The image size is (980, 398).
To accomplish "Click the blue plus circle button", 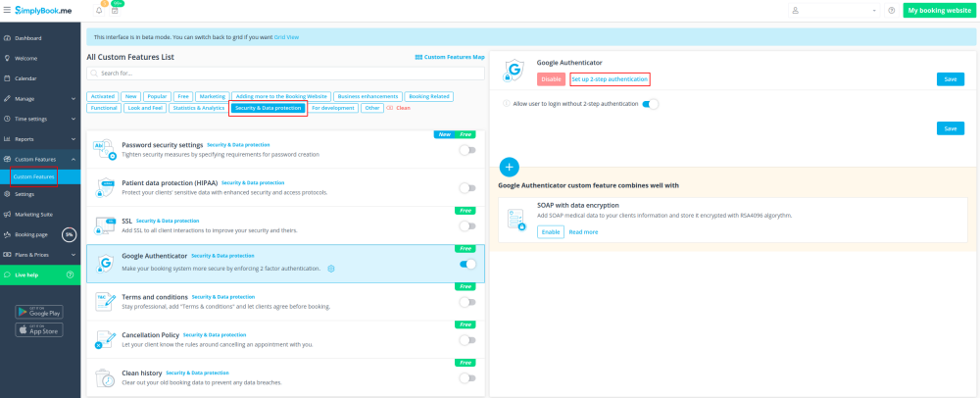I will 510,167.
